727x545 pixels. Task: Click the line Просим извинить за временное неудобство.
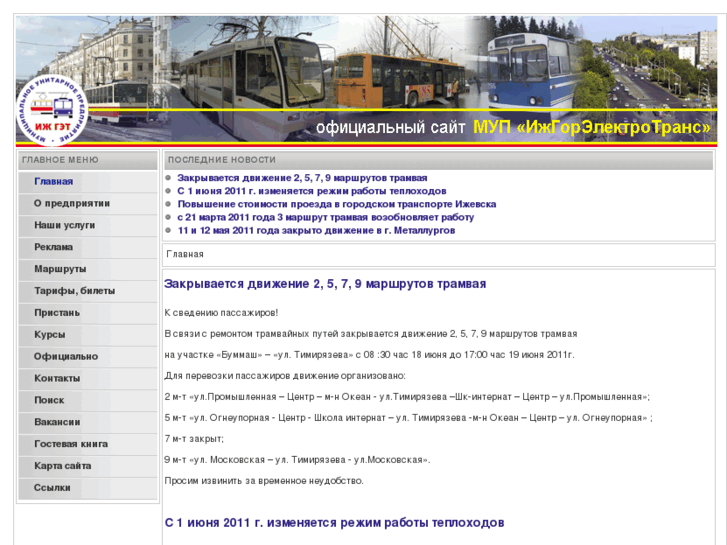click(x=264, y=481)
